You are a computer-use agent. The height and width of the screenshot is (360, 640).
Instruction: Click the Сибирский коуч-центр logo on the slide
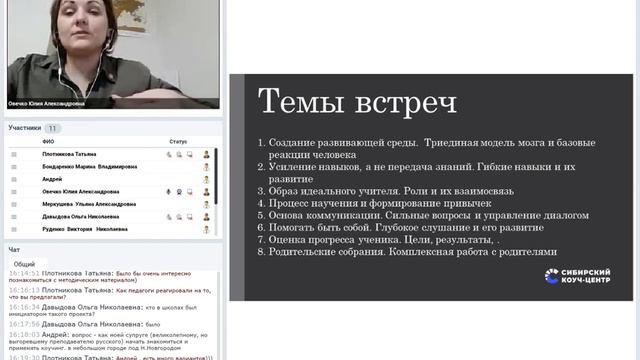coord(578,276)
